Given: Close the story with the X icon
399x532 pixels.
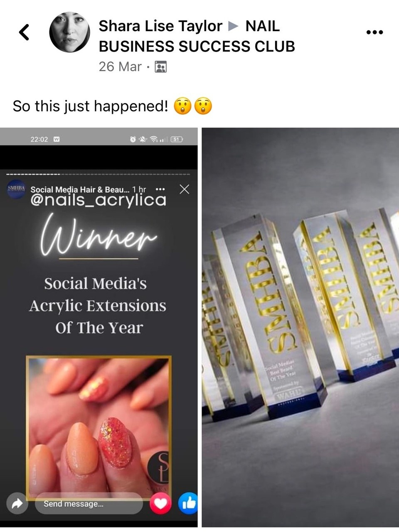Looking at the screenshot, I should tap(184, 189).
